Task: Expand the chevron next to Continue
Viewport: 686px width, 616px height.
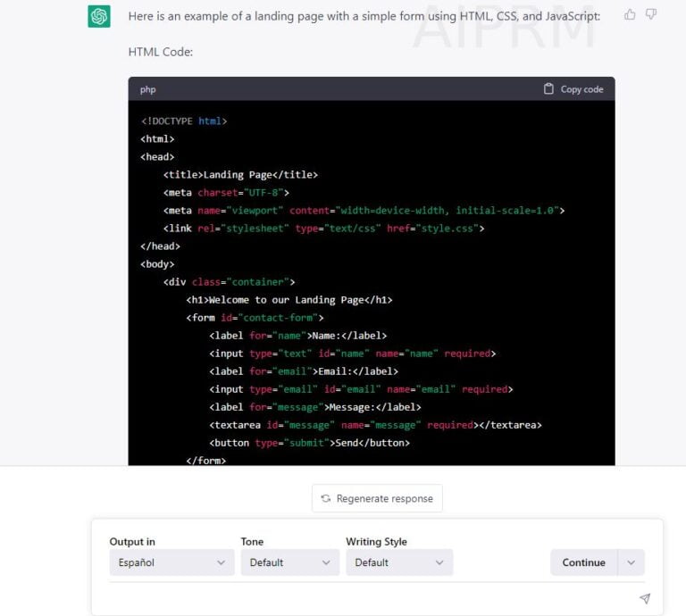Action: tap(632, 562)
